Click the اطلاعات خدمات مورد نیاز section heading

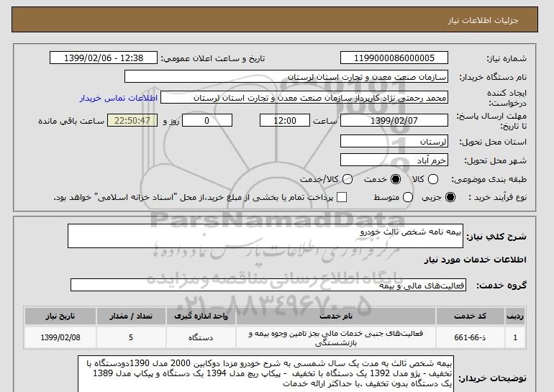tap(475, 260)
